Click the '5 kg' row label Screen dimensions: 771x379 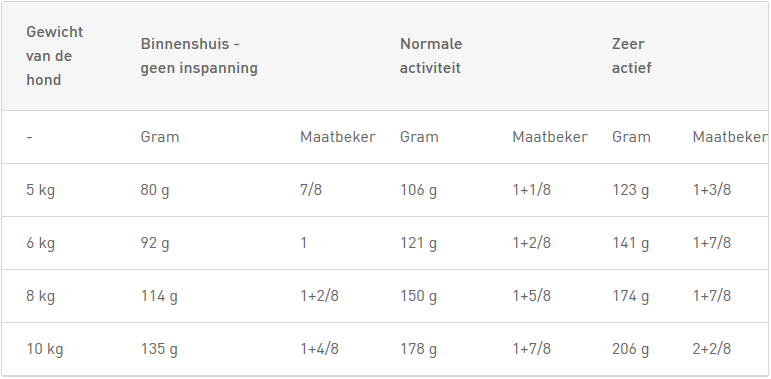(x=40, y=190)
